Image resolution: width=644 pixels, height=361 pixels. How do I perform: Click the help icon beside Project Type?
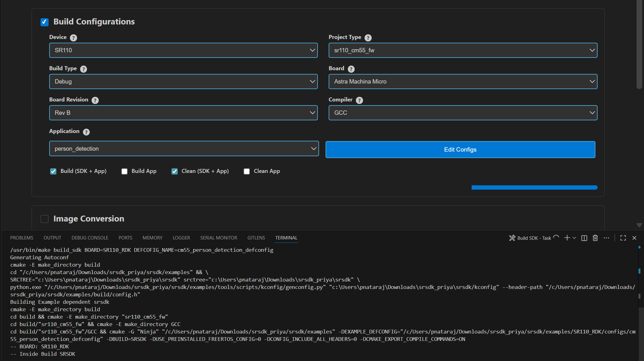[368, 38]
